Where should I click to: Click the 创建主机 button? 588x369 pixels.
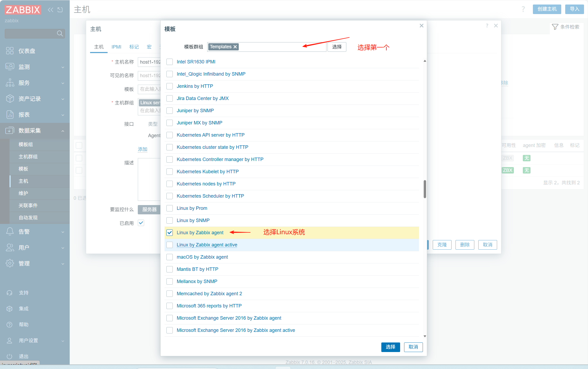tap(547, 9)
